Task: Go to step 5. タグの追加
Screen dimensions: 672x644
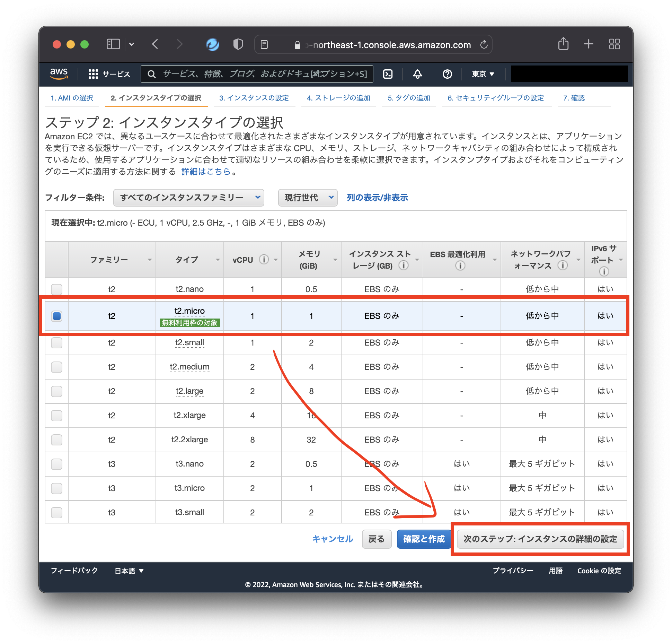Action: coord(409,98)
